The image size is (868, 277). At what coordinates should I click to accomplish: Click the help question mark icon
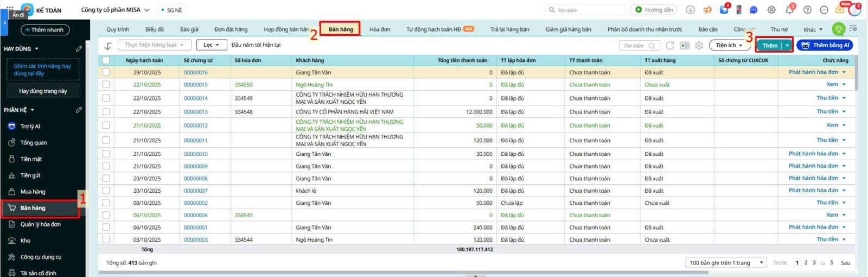pyautogui.click(x=807, y=10)
